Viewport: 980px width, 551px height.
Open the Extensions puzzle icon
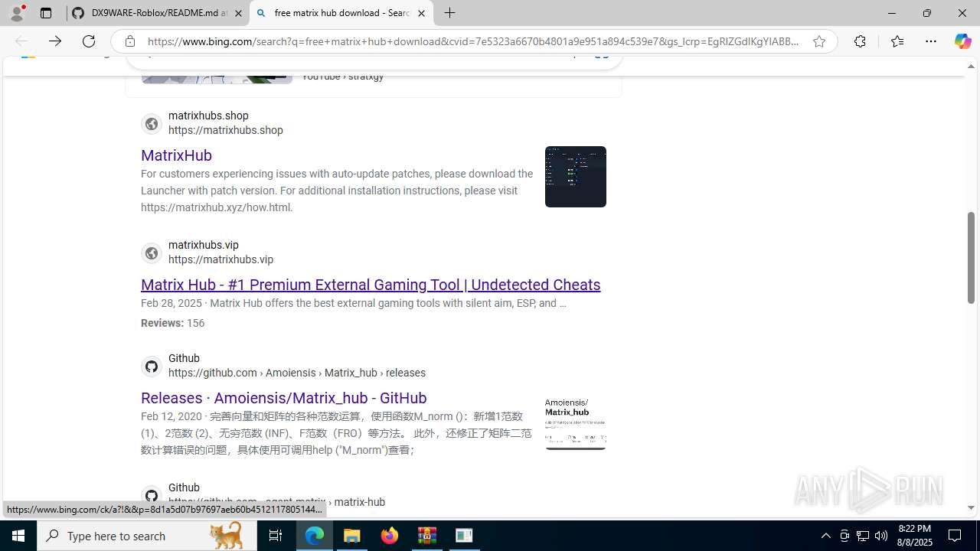860,41
